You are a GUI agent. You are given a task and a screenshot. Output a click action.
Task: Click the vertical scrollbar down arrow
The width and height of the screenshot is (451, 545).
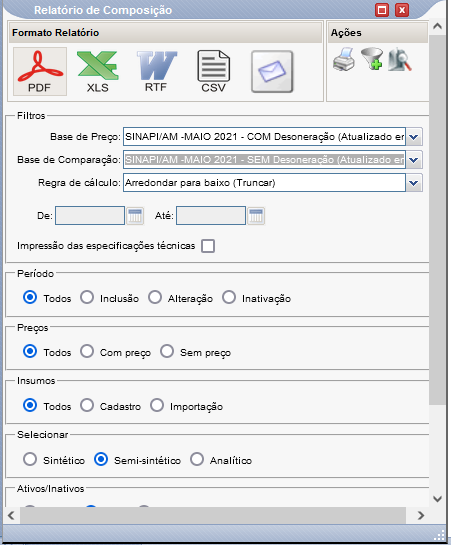tap(437, 499)
